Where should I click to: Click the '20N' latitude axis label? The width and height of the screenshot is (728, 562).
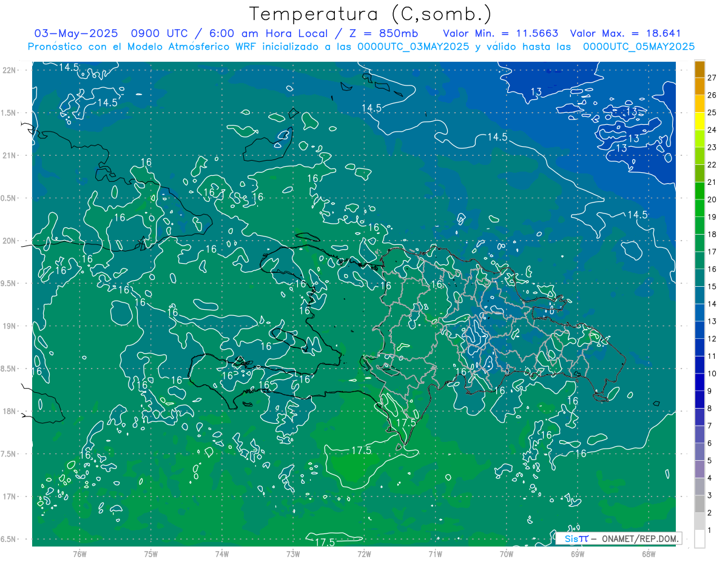(10, 241)
